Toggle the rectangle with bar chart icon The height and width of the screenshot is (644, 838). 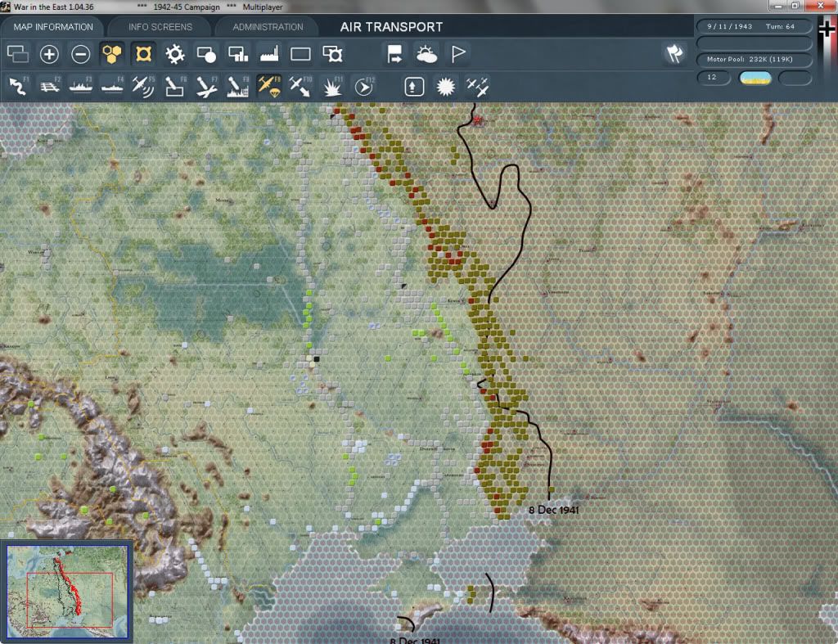coord(238,54)
